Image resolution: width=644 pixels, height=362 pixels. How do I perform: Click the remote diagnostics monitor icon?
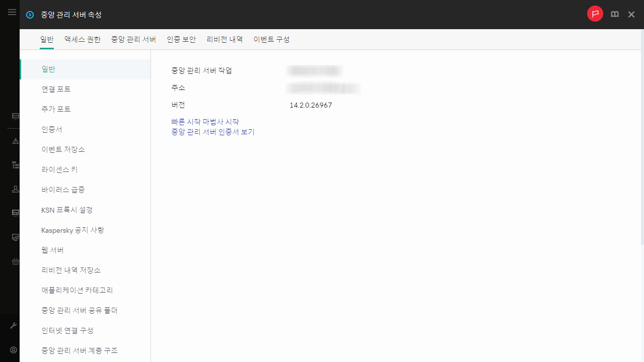(x=15, y=237)
